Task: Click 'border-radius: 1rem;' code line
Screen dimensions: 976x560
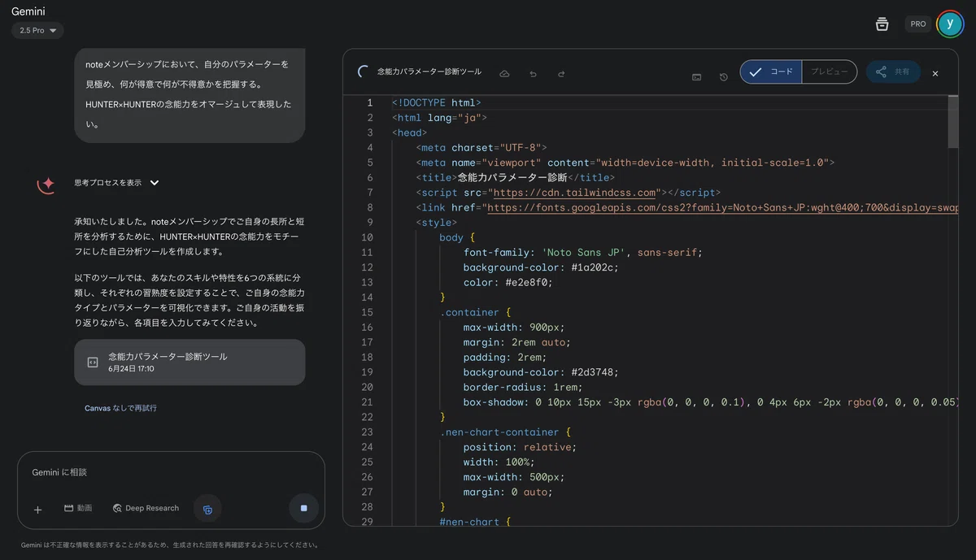Action: coord(523,387)
